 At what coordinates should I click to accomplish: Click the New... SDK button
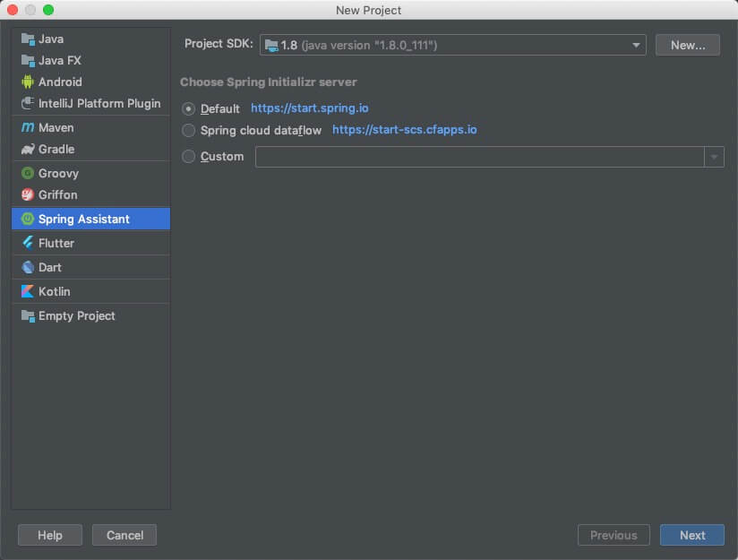tap(688, 45)
